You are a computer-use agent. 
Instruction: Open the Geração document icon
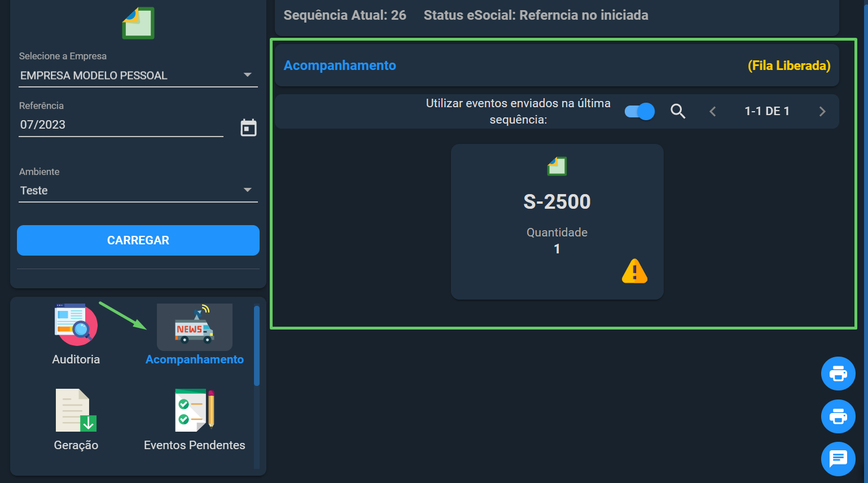coord(76,410)
